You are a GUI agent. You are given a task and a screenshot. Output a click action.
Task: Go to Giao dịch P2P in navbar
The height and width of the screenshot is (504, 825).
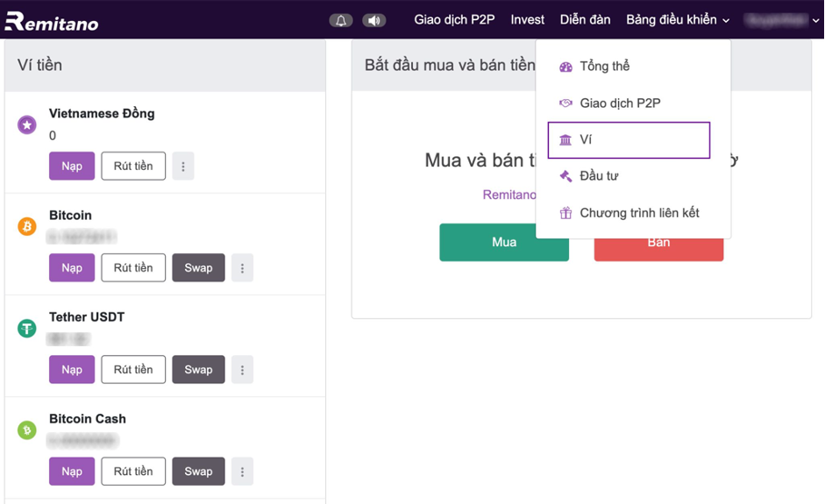tap(454, 19)
